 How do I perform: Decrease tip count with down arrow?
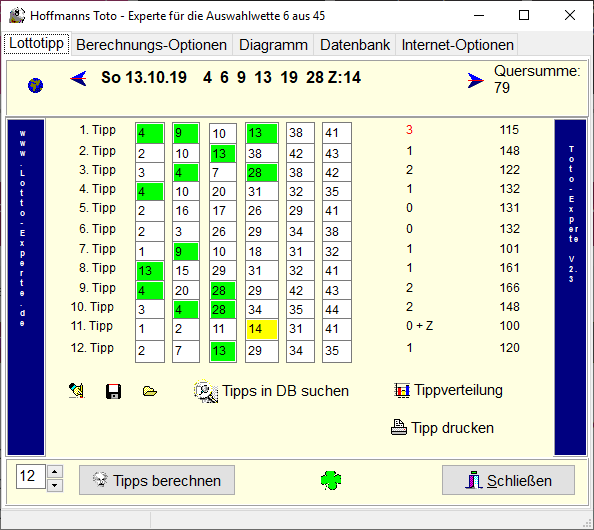tap(55, 485)
